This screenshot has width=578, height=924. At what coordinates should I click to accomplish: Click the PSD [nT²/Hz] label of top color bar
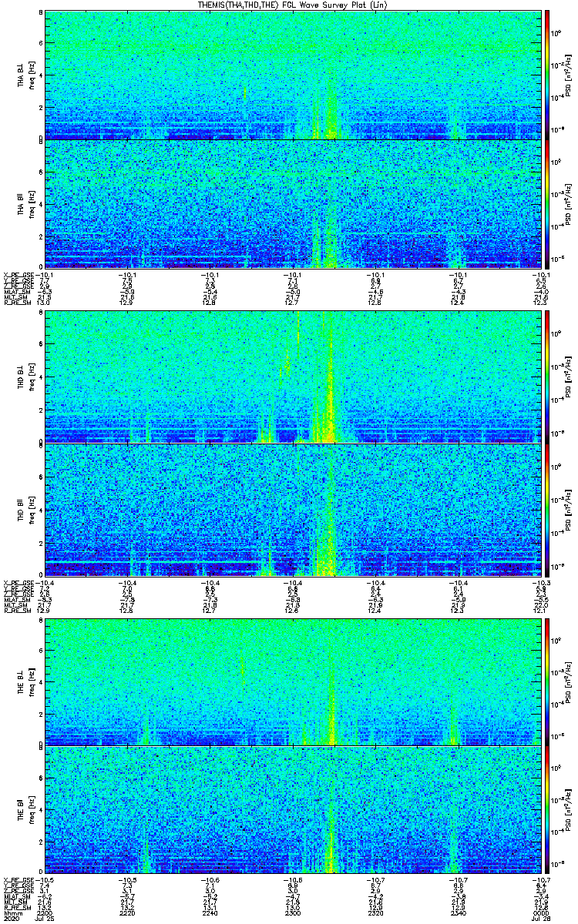569,75
